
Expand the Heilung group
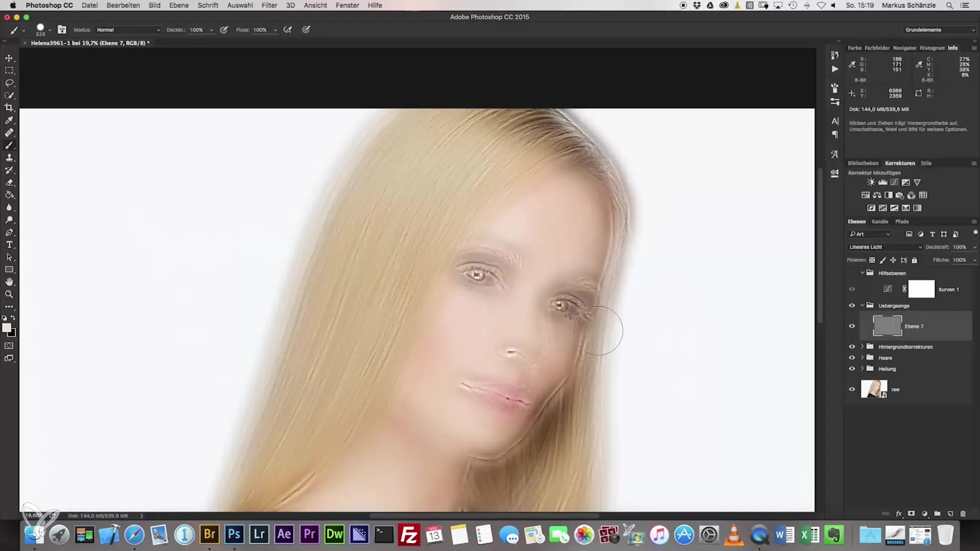[x=863, y=369]
